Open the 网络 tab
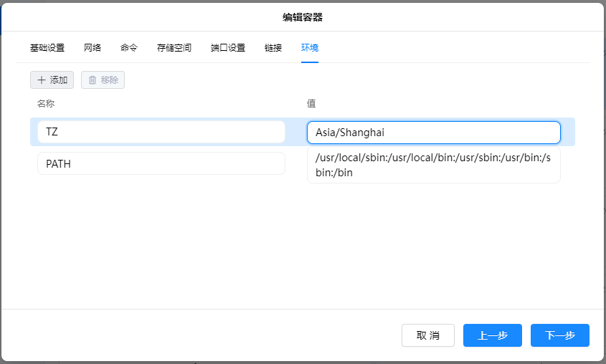Viewport: 606px width, 364px height. (x=93, y=48)
